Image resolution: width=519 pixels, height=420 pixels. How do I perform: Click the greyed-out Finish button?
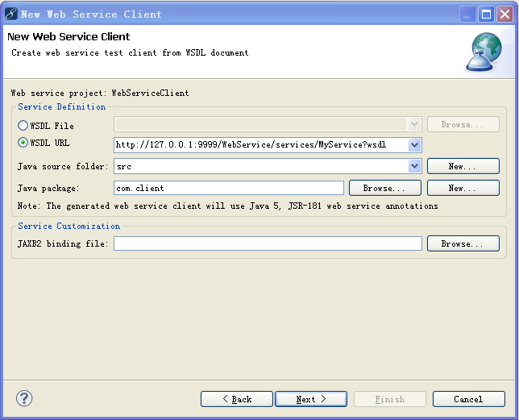389,399
